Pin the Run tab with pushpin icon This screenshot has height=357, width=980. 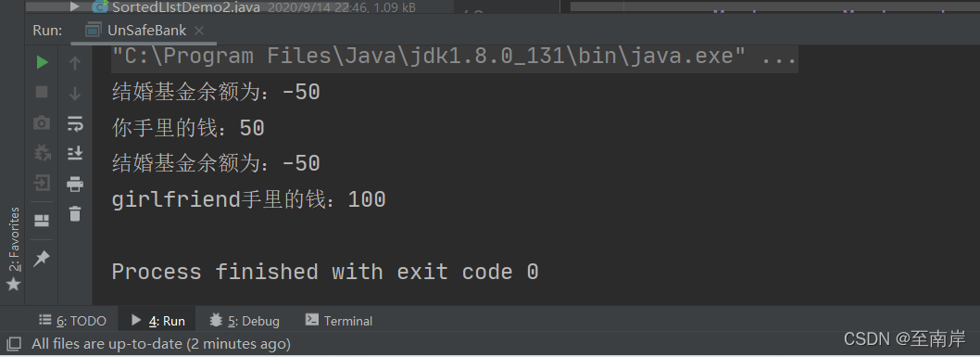[42, 258]
